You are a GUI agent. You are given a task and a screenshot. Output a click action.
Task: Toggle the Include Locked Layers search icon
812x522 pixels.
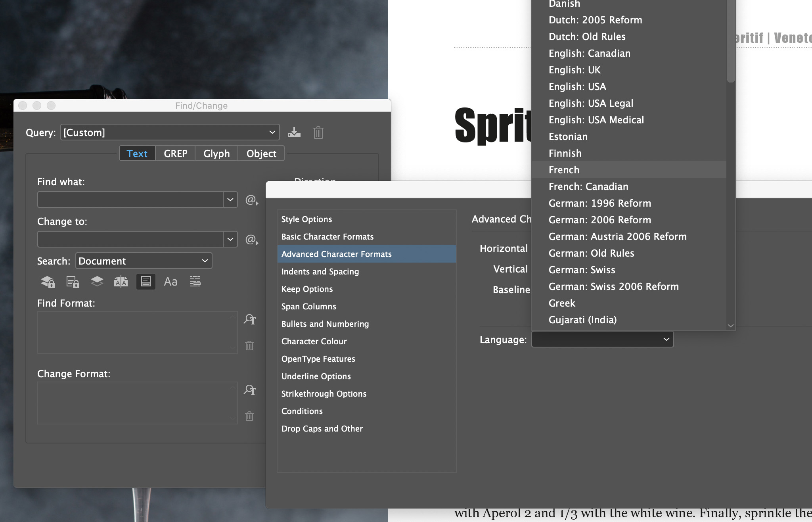click(x=48, y=282)
